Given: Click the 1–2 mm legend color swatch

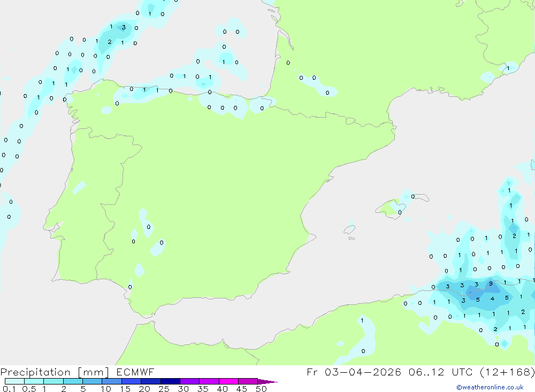Looking at the screenshot, I should [53, 381].
